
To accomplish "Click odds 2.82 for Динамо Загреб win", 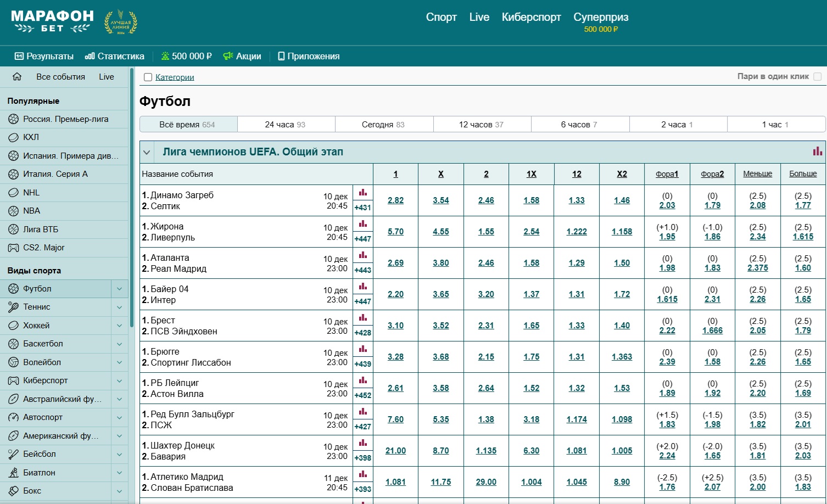I will [395, 200].
